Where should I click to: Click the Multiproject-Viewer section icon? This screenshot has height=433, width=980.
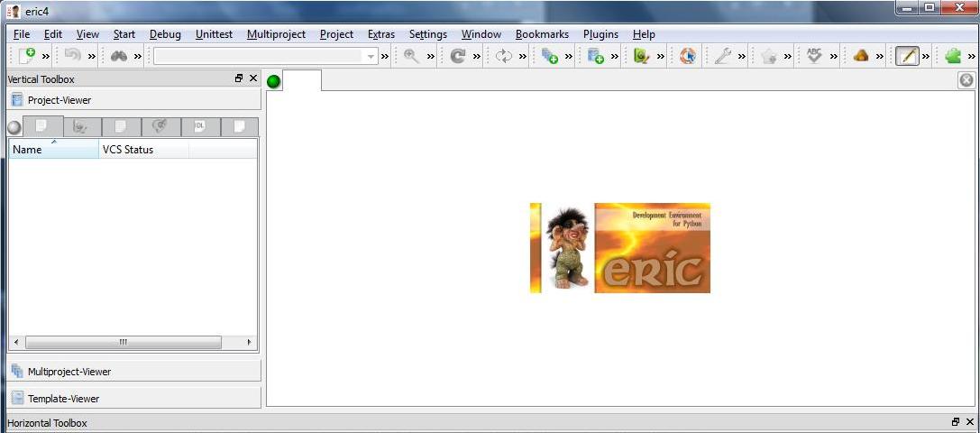(x=17, y=371)
